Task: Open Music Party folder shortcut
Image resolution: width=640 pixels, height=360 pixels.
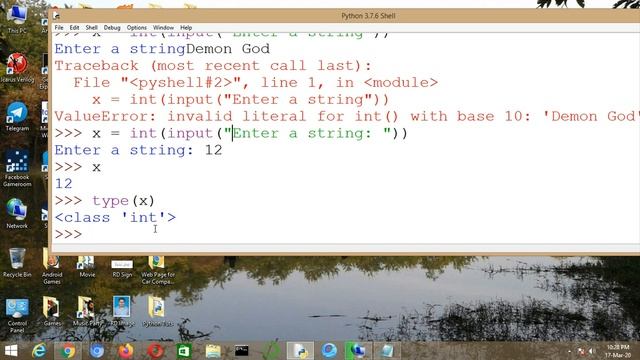Action: [87, 311]
